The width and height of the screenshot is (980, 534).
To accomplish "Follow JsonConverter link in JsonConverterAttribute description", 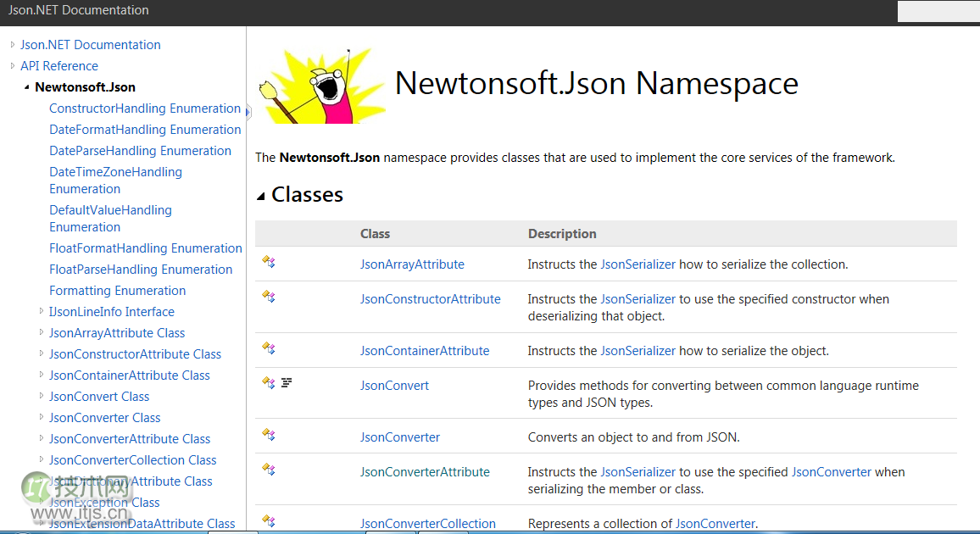I will [832, 472].
